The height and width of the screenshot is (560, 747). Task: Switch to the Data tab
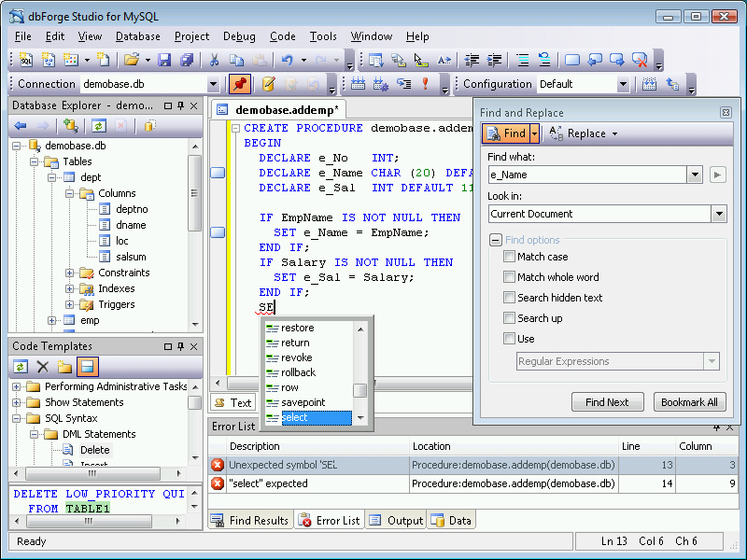click(451, 520)
